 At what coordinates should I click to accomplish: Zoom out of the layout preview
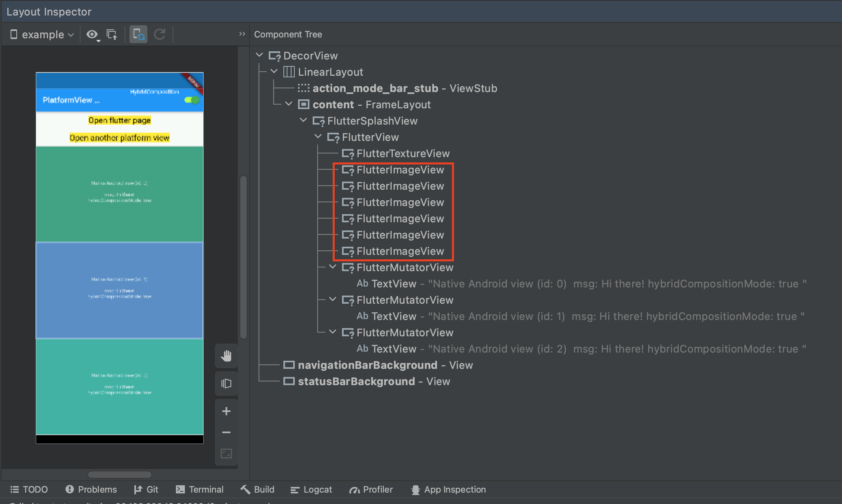point(226,432)
